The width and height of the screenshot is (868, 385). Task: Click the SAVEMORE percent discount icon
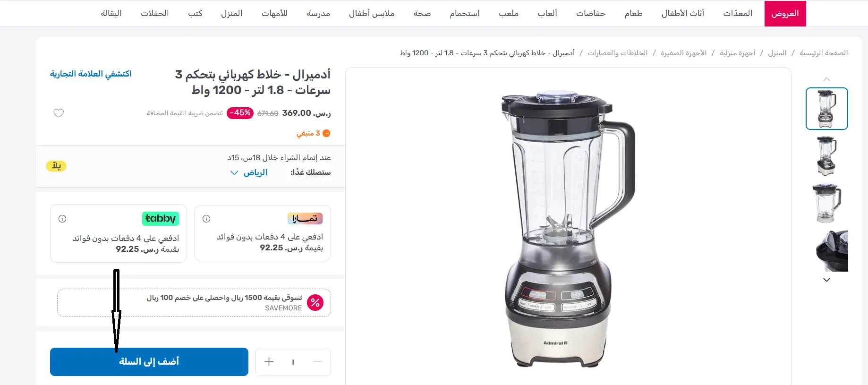pos(315,302)
